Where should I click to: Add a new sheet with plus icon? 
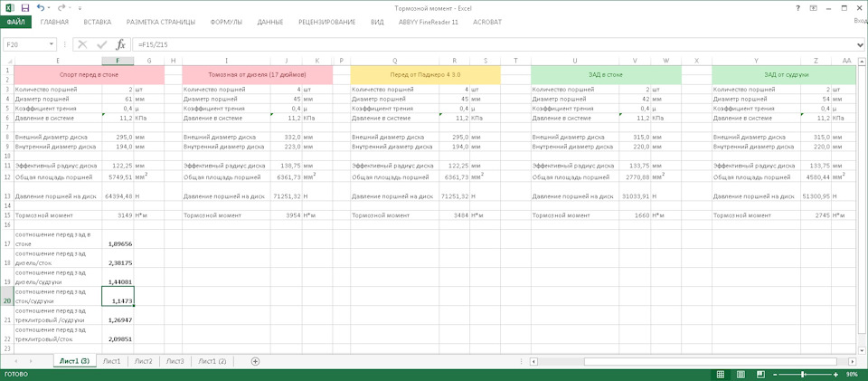click(255, 361)
